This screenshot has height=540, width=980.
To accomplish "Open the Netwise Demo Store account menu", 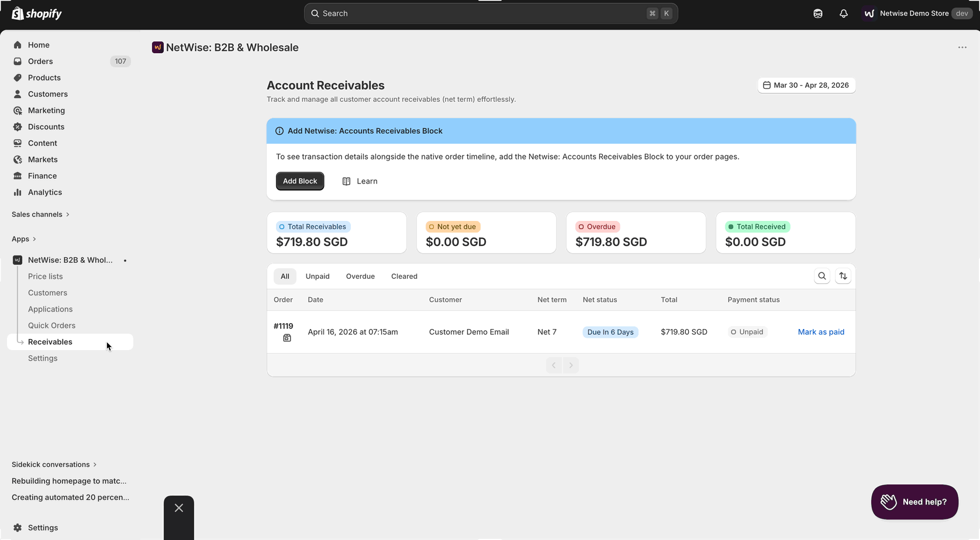I will 917,13.
